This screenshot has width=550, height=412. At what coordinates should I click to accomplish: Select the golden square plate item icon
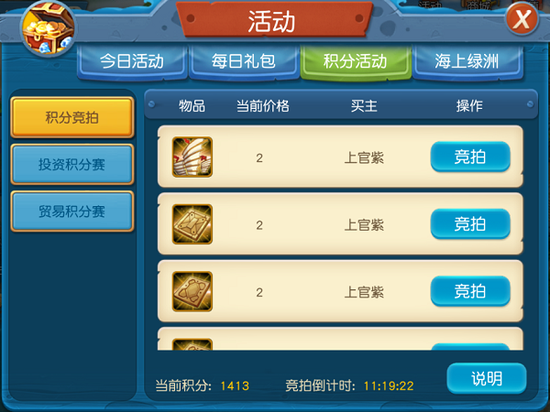(192, 224)
